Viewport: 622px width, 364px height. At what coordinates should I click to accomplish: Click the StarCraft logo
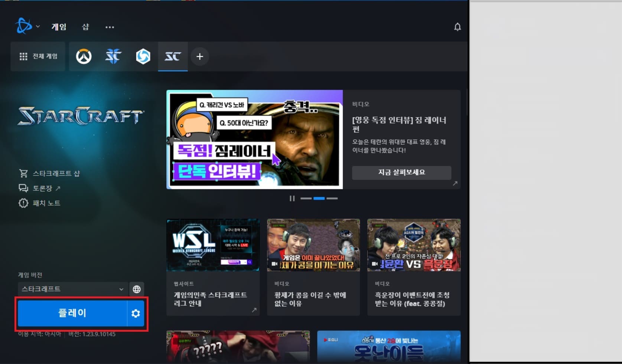click(81, 116)
